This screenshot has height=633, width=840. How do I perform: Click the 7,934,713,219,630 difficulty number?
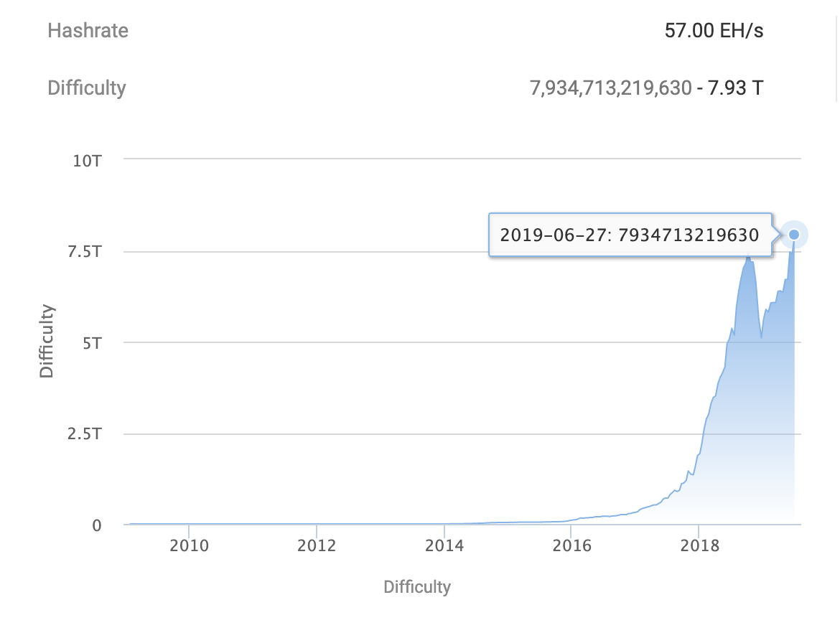(611, 89)
